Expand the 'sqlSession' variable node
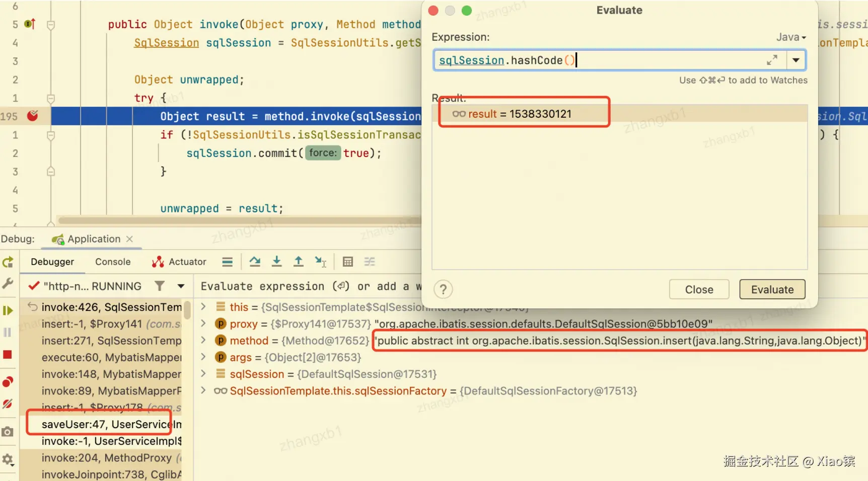The height and width of the screenshot is (481, 868). pyautogui.click(x=203, y=374)
